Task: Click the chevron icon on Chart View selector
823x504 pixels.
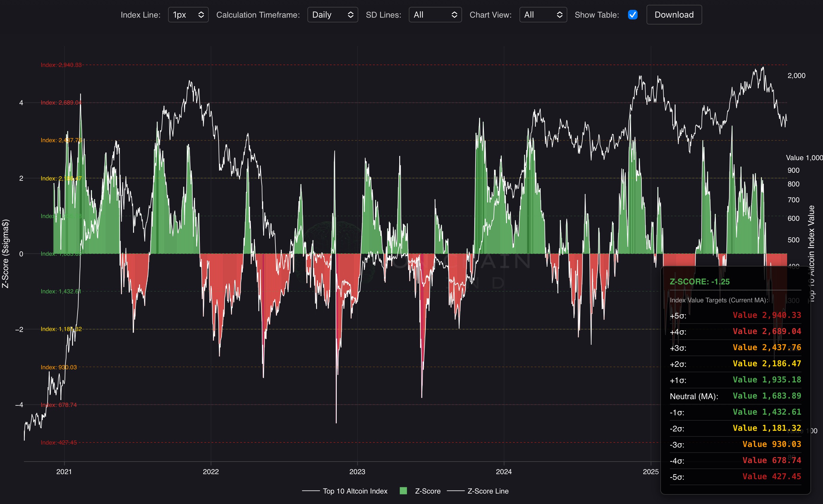Action: coord(560,15)
